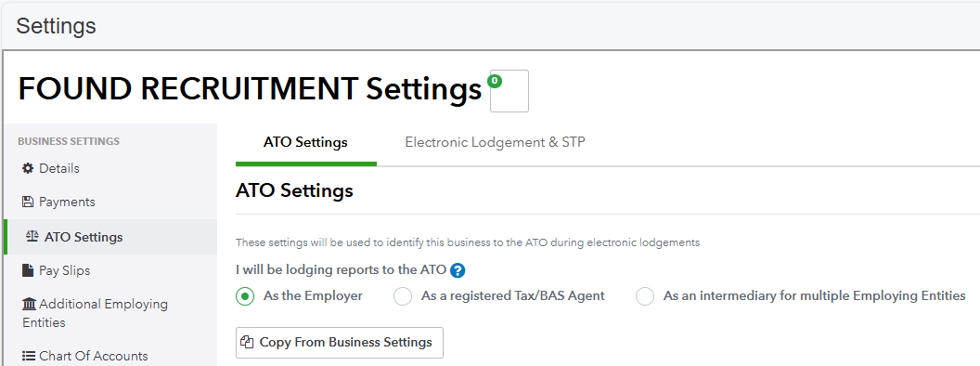The height and width of the screenshot is (366, 980).
Task: Click the green notification badge showing 0
Action: pos(495,80)
